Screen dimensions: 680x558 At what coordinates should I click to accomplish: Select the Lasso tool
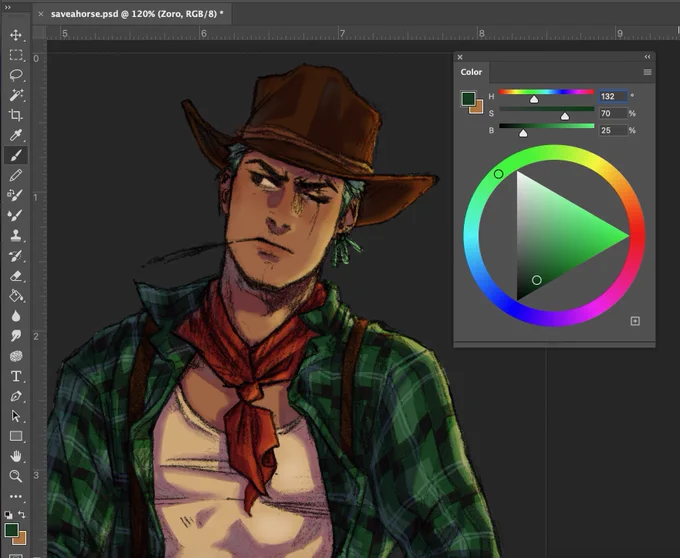pos(16,75)
